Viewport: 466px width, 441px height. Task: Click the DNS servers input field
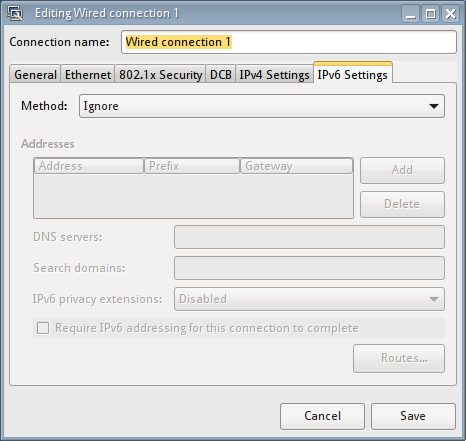(309, 237)
